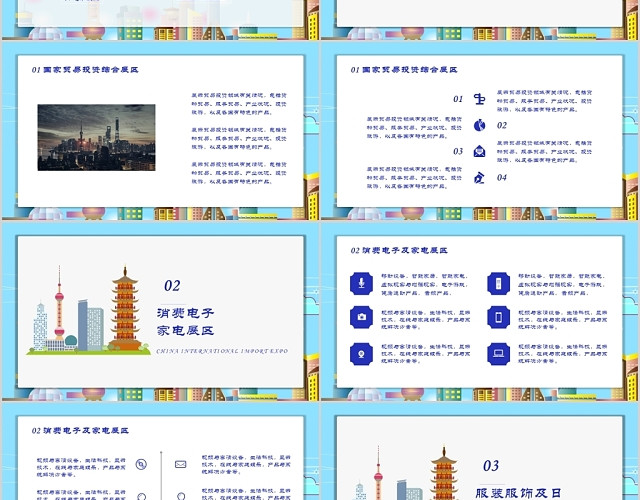Click the open envelope icon beside number 03
The width and height of the screenshot is (640, 500).
pyautogui.click(x=480, y=151)
